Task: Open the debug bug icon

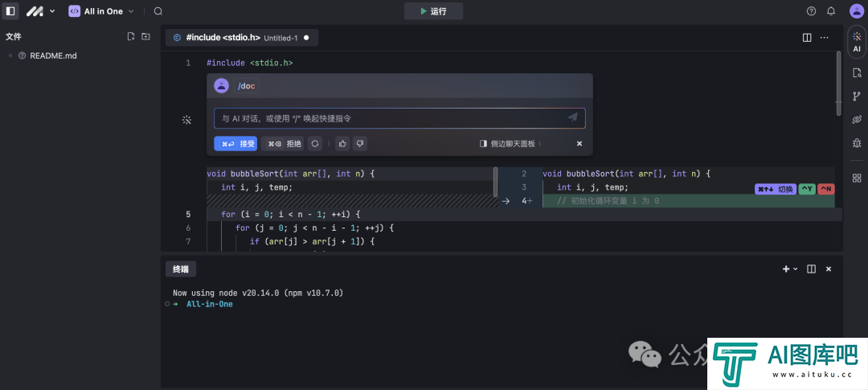Action: click(857, 143)
